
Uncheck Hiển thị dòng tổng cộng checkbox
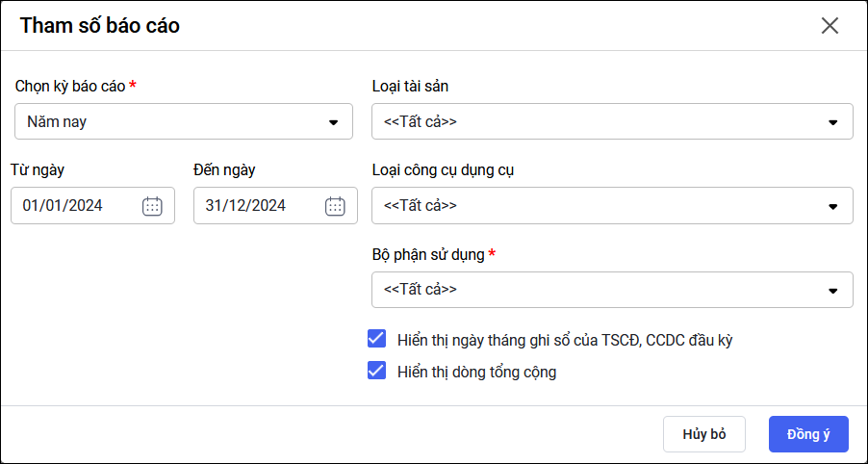click(x=377, y=371)
